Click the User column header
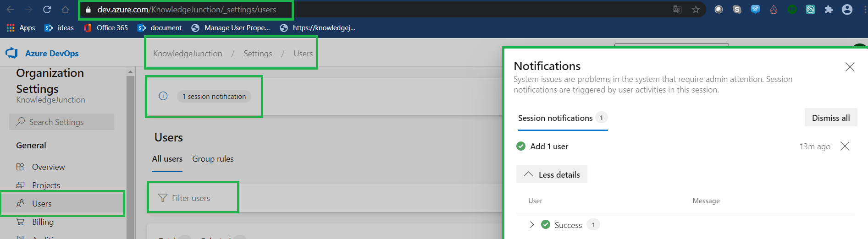Viewport: 868px width, 239px height. click(535, 201)
